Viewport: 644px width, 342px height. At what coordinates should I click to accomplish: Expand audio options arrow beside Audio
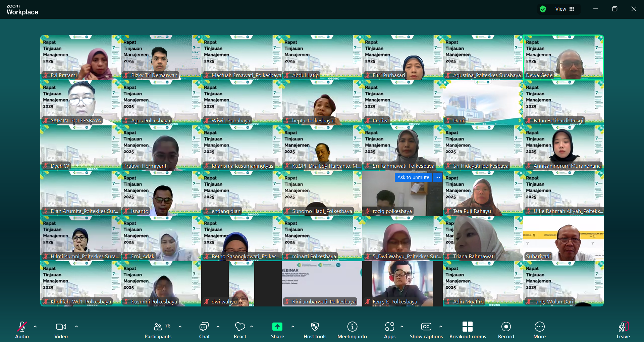click(x=35, y=326)
